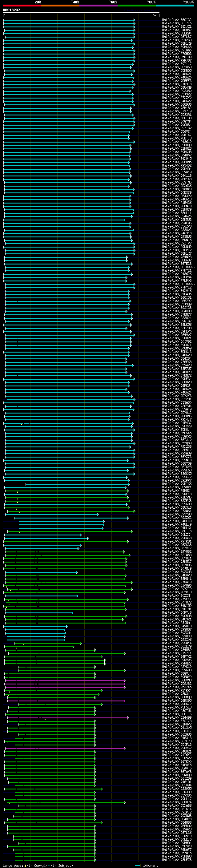Select the UniRef100_A7QHQ3 label

tap(177, 54)
